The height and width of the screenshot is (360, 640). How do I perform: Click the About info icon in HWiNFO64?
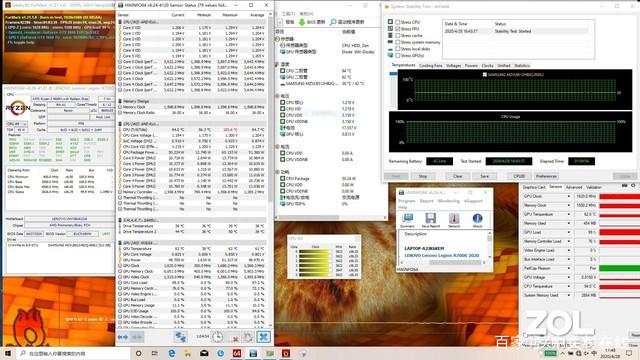point(477,220)
